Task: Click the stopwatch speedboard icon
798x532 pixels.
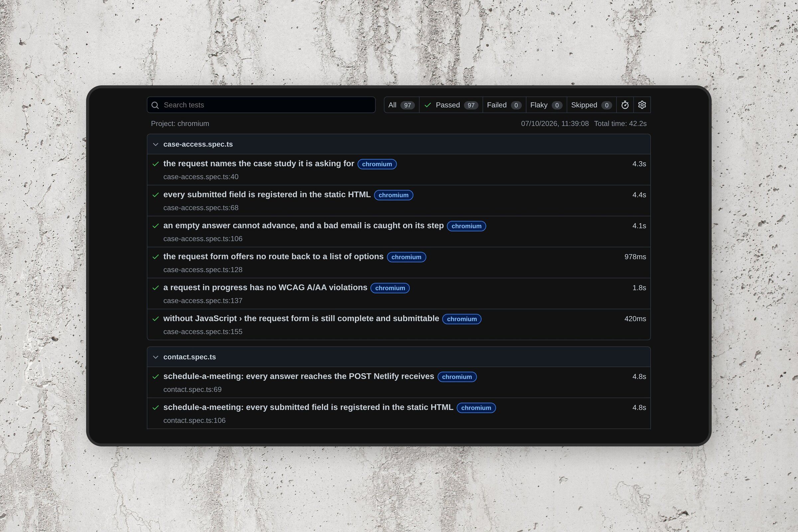Action: [x=625, y=105]
